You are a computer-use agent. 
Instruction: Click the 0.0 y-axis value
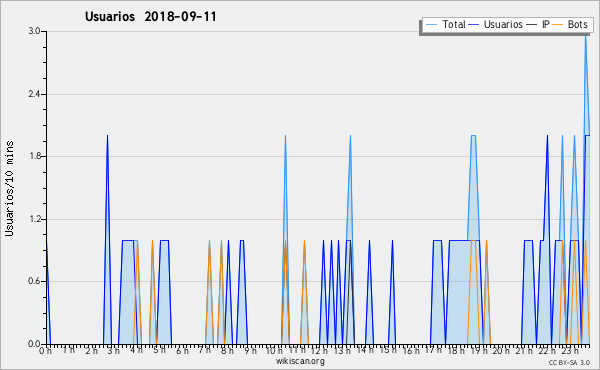pyautogui.click(x=34, y=344)
